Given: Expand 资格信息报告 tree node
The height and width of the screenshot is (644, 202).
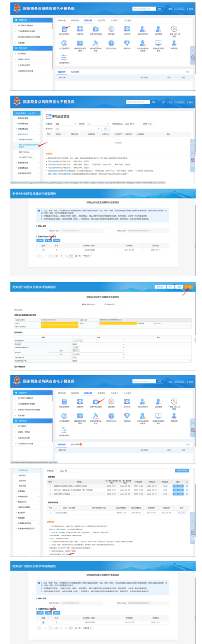Looking at the screenshot, I should pyautogui.click(x=39, y=129).
